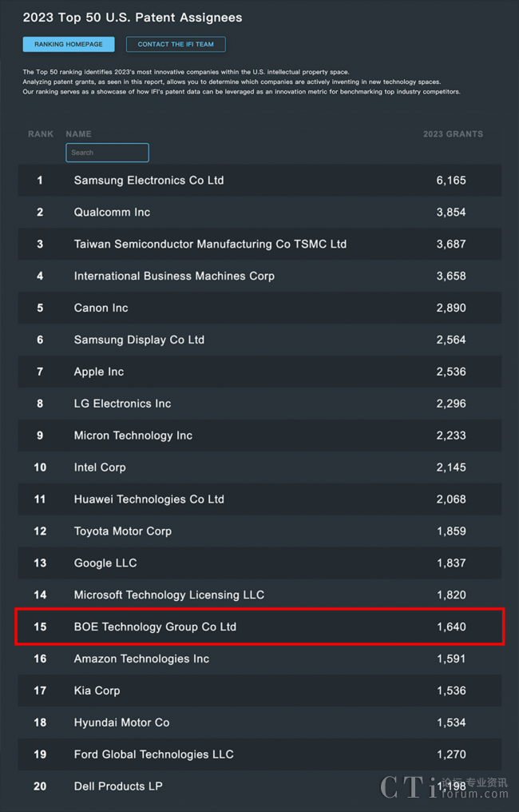Select the highlighted BOE Technology Group row
This screenshot has width=519, height=812.
(155, 627)
